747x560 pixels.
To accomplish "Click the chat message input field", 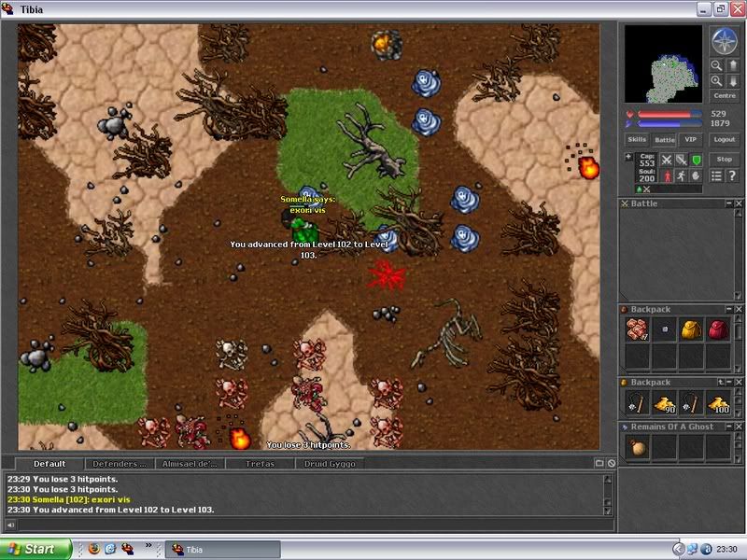I will tap(315, 525).
